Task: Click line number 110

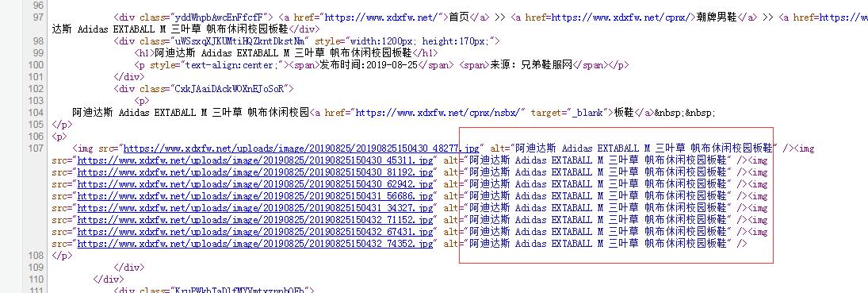Action: click(36, 280)
